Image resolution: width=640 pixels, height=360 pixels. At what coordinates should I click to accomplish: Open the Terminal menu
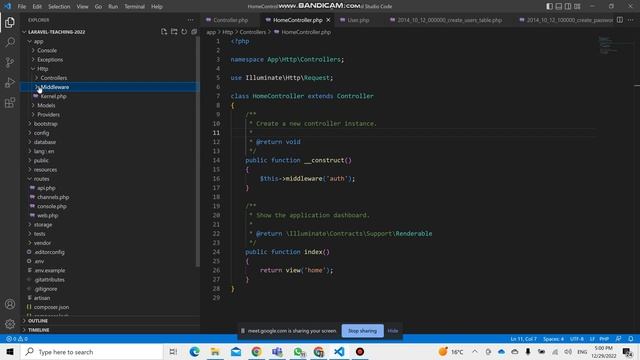(x=134, y=7)
